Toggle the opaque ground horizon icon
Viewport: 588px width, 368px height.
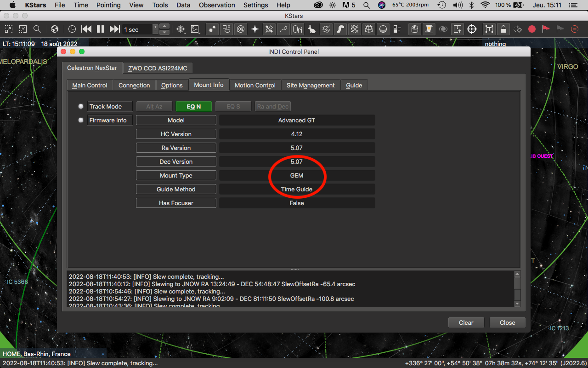click(383, 29)
